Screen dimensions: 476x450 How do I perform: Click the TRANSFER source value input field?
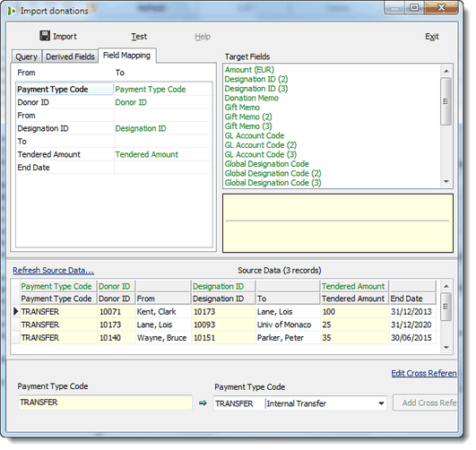click(x=106, y=402)
